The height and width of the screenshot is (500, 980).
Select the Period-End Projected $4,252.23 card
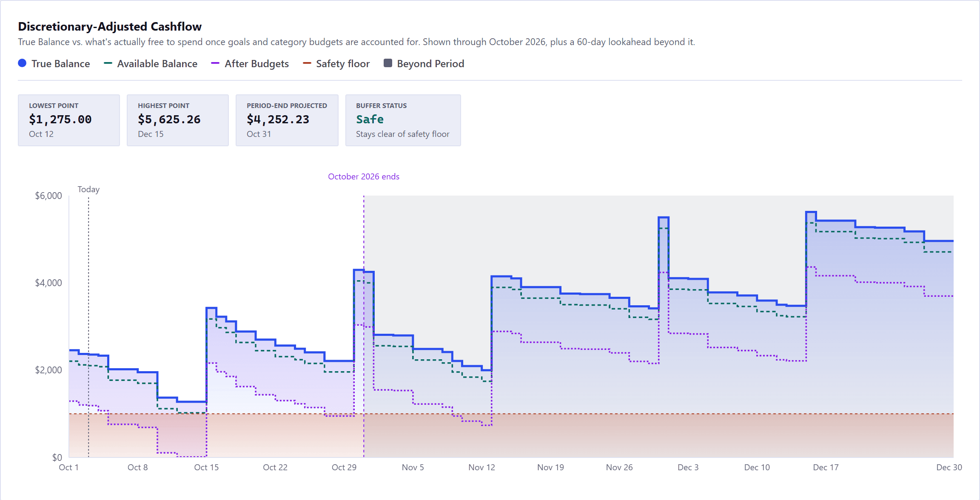[287, 120]
